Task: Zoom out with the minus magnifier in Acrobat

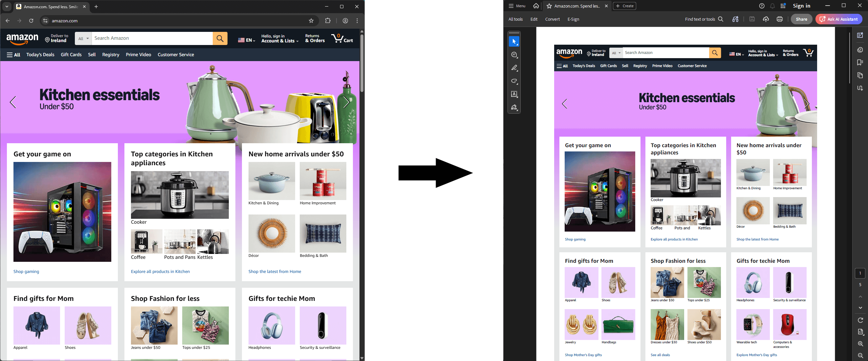Action: click(860, 355)
